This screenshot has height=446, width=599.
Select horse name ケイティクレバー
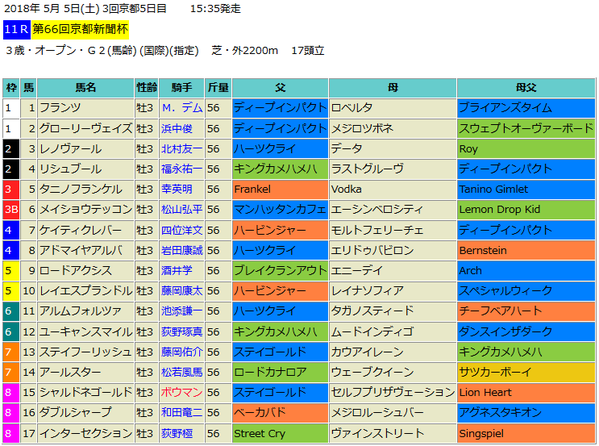tap(81, 230)
